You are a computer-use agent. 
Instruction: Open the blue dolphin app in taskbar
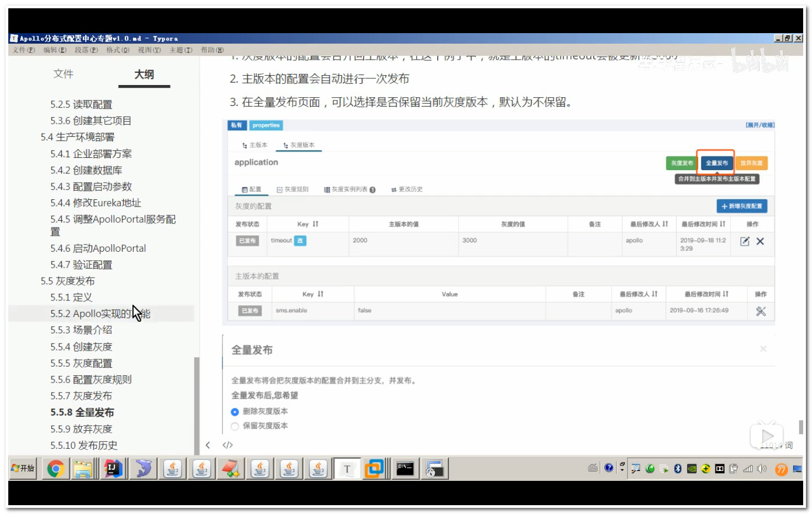[144, 469]
